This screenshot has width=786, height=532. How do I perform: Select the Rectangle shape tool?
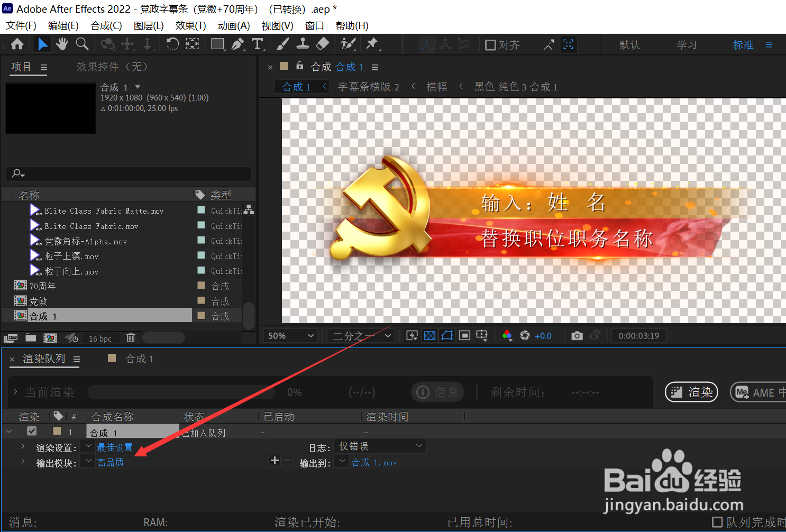217,44
